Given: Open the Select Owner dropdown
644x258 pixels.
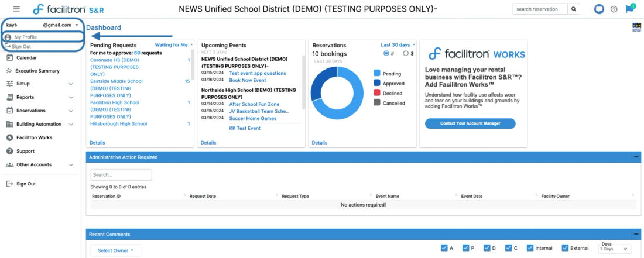Looking at the screenshot, I should pos(115,250).
